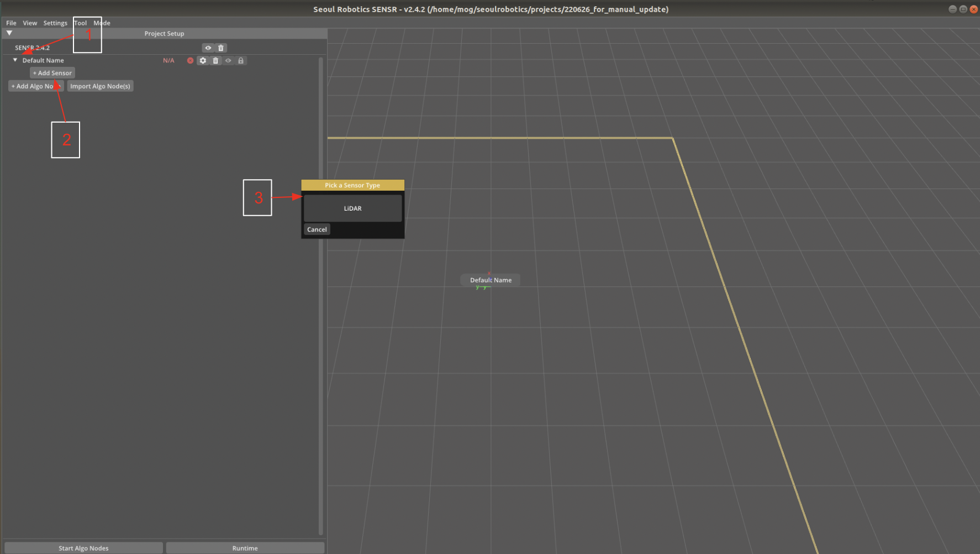Screen dimensions: 980x554
Task: Click trash icon in SENSR 2.4.2 row
Action: point(221,48)
